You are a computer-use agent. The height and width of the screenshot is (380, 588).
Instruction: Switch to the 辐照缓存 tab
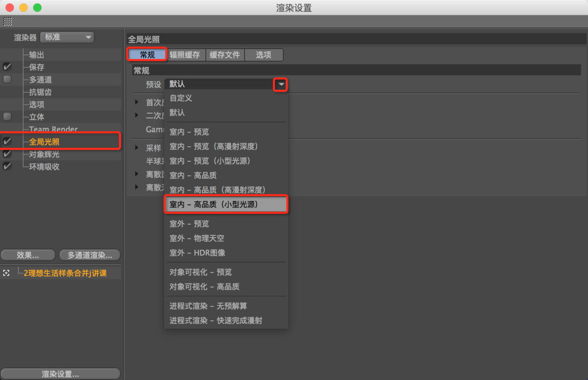click(185, 55)
